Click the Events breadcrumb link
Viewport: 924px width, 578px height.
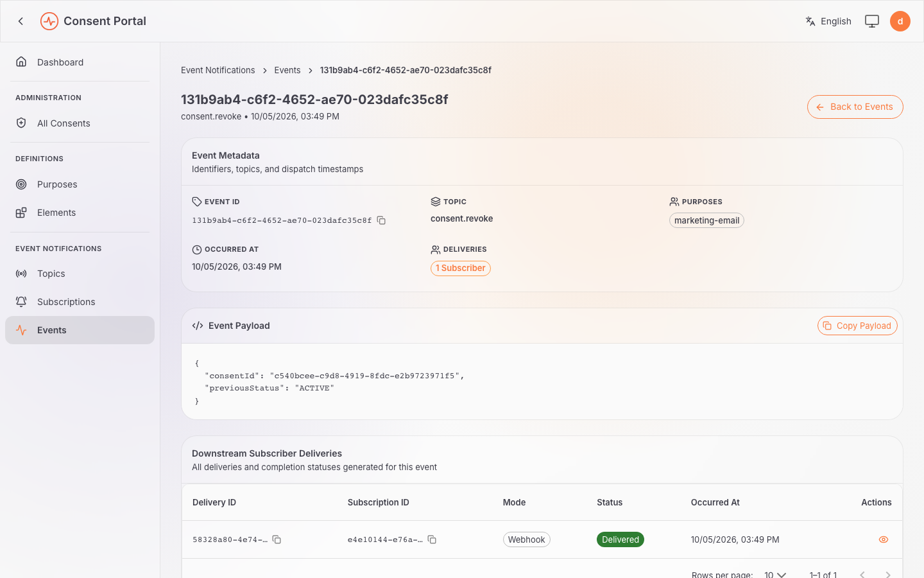click(287, 70)
